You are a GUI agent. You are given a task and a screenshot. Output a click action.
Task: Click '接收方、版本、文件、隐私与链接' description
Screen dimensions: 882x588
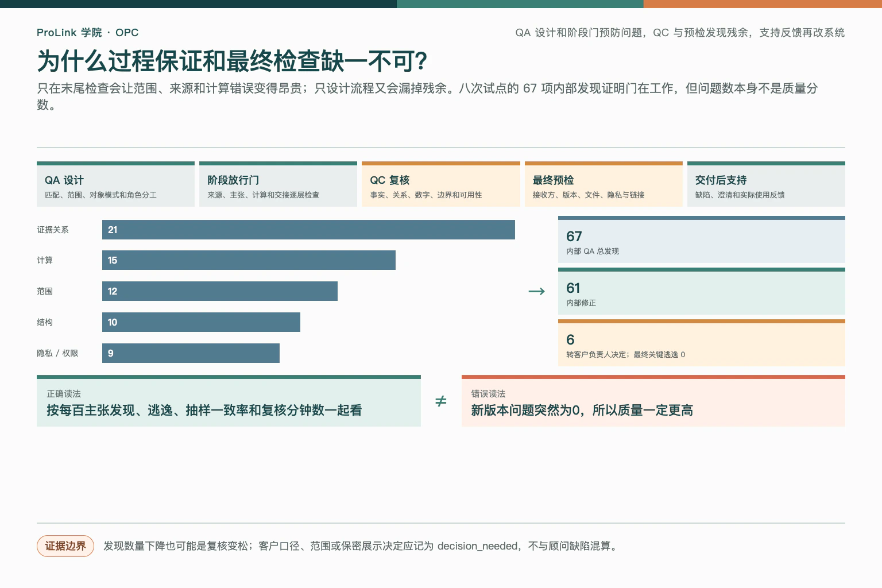pos(589,195)
